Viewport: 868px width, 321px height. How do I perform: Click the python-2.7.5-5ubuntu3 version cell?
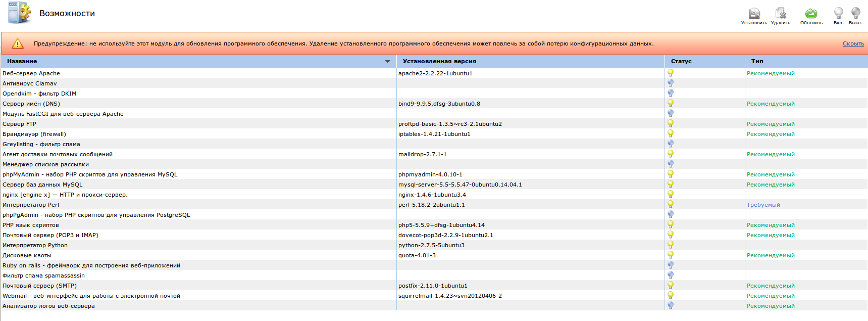coord(431,245)
